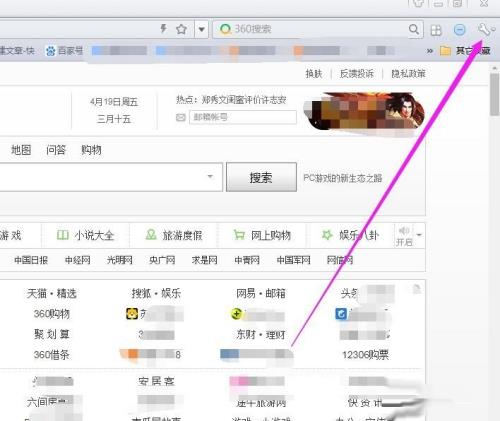Click the 搜索 button
Image resolution: width=500 pixels, height=421 pixels.
pos(261,177)
